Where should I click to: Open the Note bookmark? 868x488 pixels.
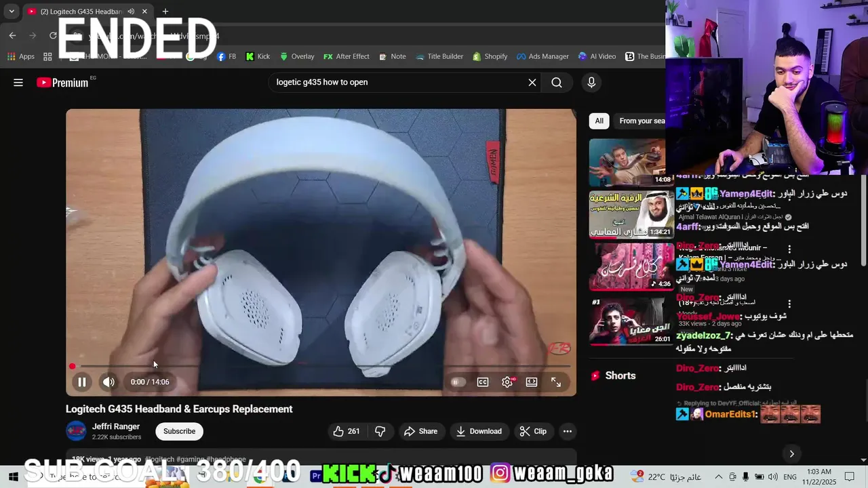[x=393, y=57]
